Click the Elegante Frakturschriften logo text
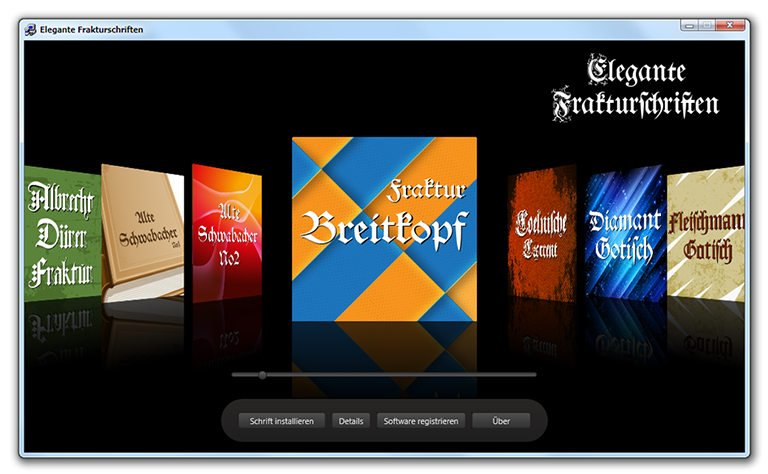 click(636, 88)
